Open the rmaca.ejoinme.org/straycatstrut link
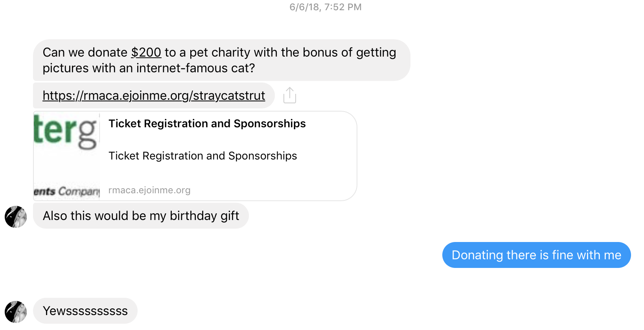Image resolution: width=644 pixels, height=330 pixels. click(x=154, y=95)
